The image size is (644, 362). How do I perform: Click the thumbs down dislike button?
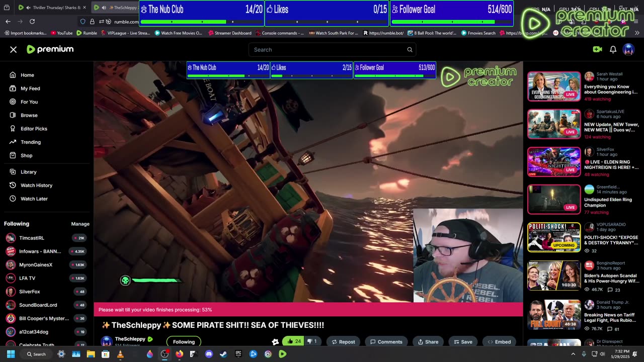coord(312,341)
